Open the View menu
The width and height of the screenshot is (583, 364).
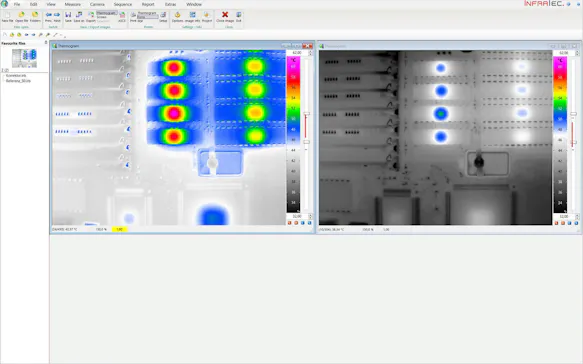pos(51,4)
